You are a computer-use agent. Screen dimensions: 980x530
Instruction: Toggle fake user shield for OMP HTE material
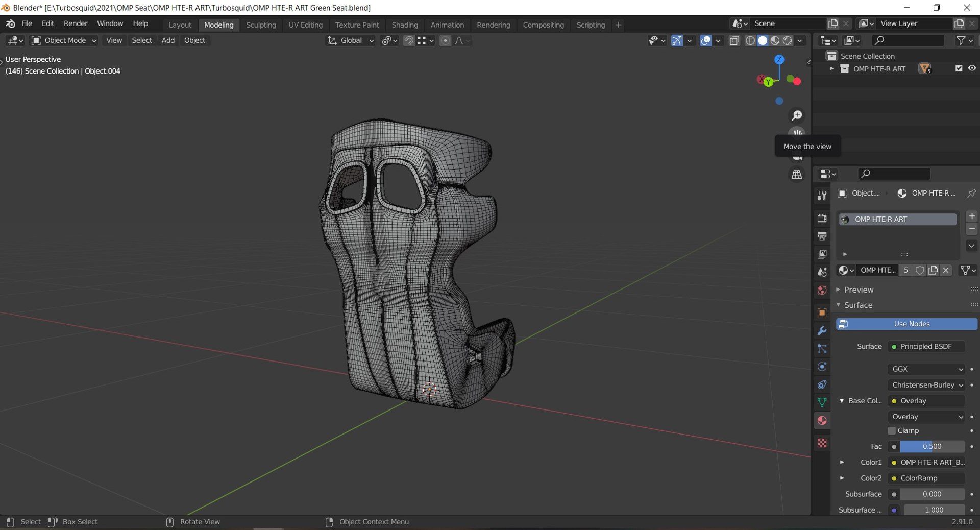(920, 270)
